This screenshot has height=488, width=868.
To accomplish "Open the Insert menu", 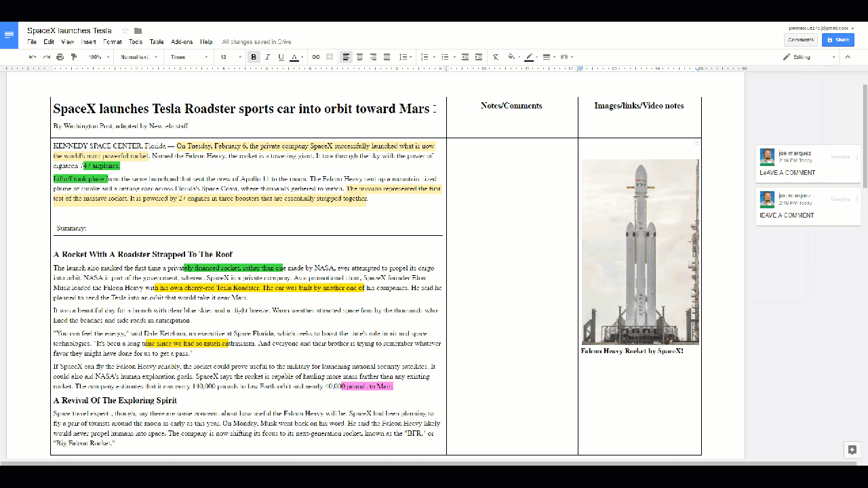I will 89,42.
